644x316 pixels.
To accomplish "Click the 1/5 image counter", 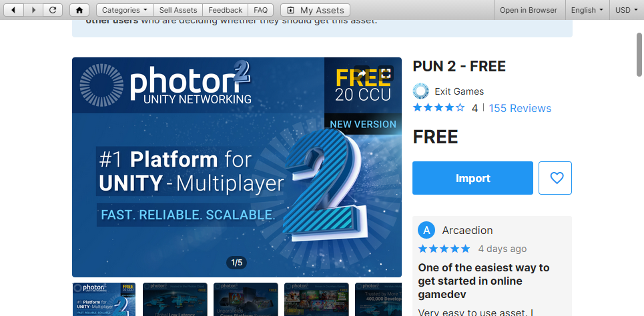I will coord(236,263).
